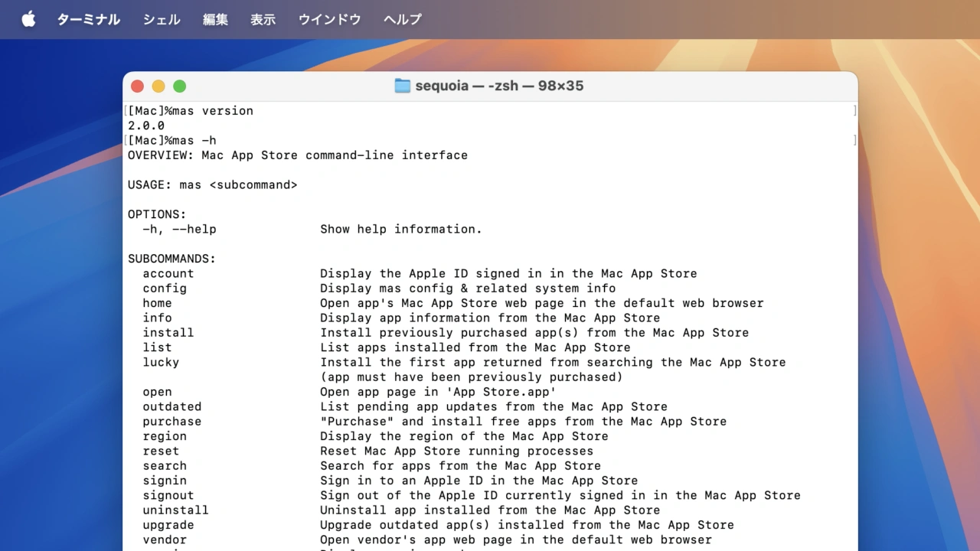The height and width of the screenshot is (551, 980).
Task: Zoom the Terminal window with green button
Action: click(179, 86)
